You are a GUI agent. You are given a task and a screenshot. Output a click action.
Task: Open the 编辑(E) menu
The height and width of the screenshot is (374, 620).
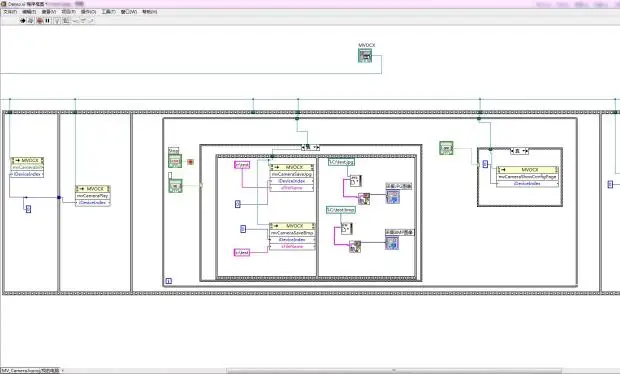tap(29, 12)
